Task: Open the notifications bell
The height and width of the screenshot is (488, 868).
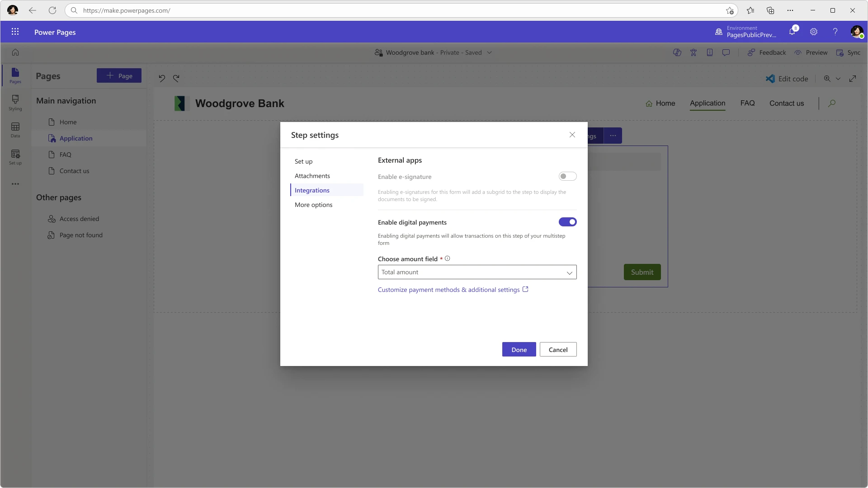Action: click(x=793, y=32)
